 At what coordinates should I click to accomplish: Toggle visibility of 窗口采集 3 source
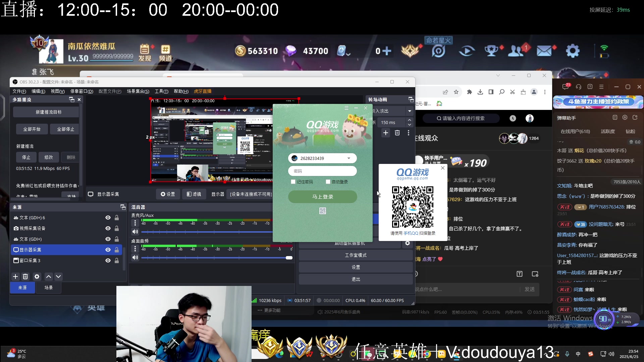pos(108,260)
